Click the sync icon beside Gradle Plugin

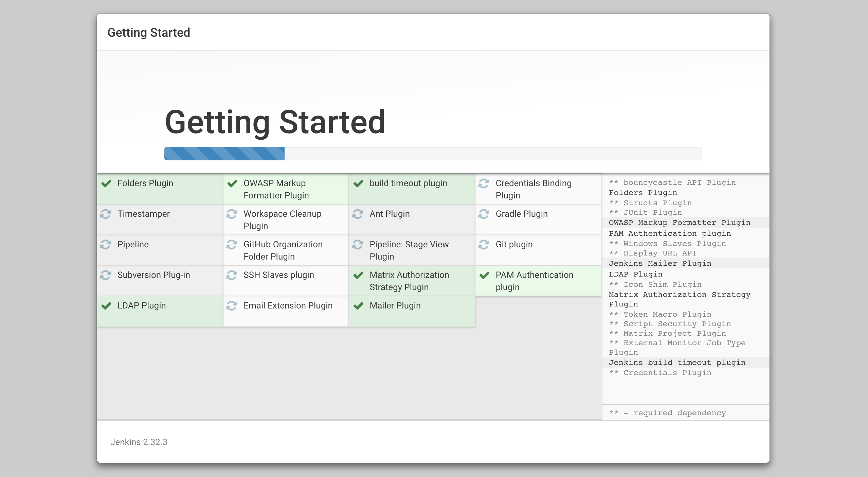[484, 214]
